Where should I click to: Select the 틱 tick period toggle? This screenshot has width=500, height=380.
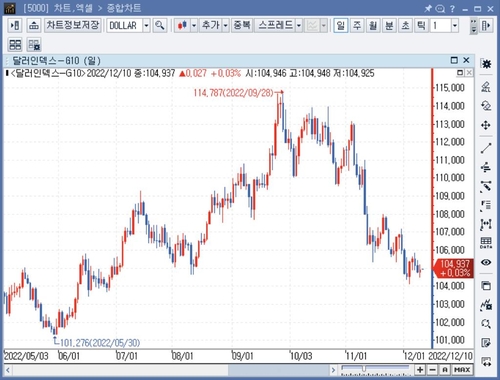(421, 26)
